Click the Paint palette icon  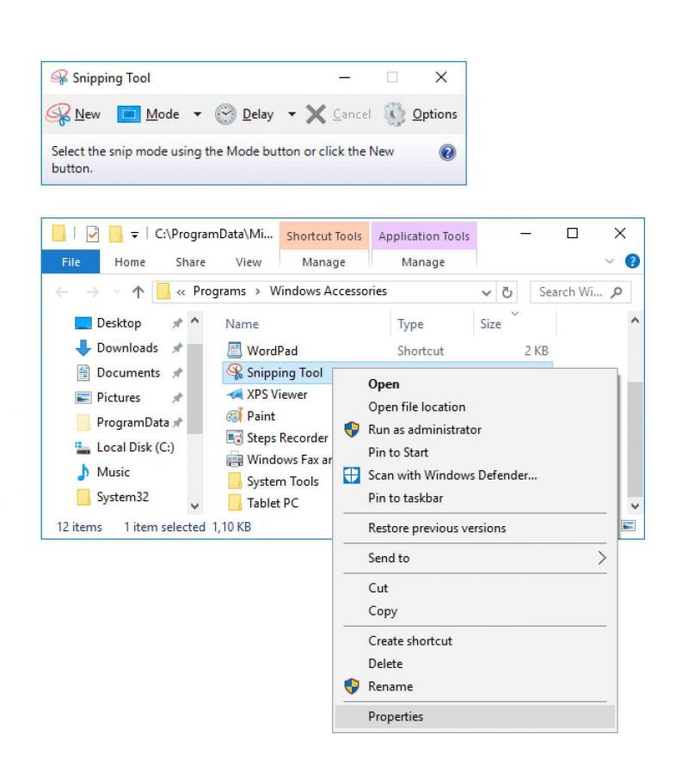pyautogui.click(x=234, y=415)
